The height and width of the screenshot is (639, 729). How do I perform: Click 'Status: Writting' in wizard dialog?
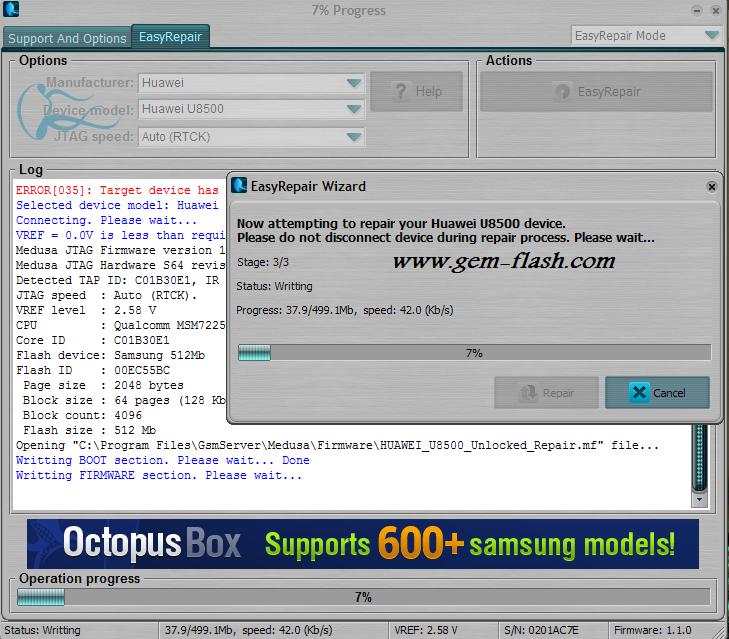click(x=274, y=286)
